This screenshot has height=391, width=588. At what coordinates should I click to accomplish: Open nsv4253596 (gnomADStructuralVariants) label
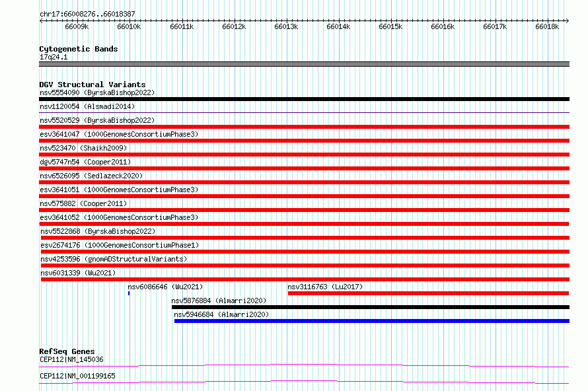coord(114,259)
